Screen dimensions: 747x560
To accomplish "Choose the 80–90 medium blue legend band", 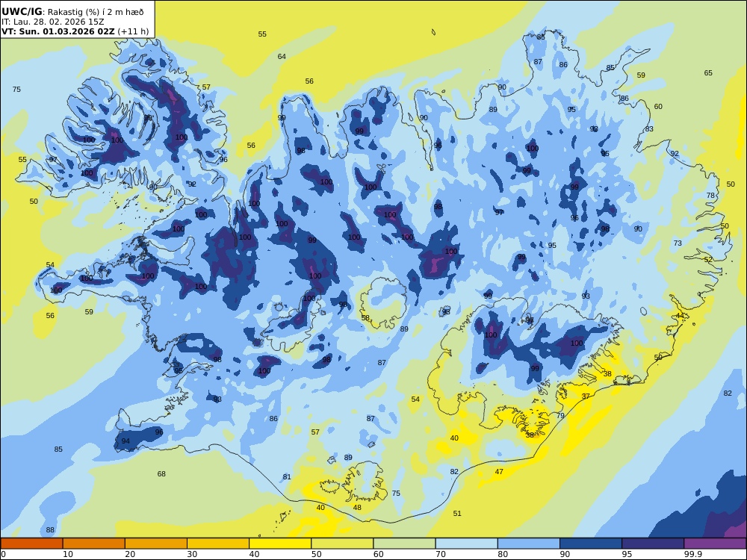I will point(529,544).
